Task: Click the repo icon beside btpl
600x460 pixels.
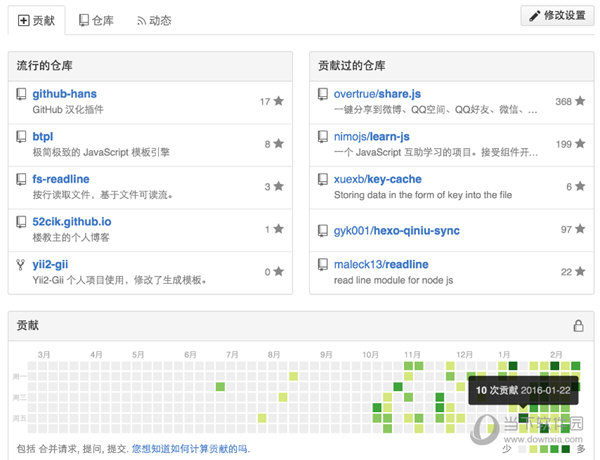Action: (22, 136)
